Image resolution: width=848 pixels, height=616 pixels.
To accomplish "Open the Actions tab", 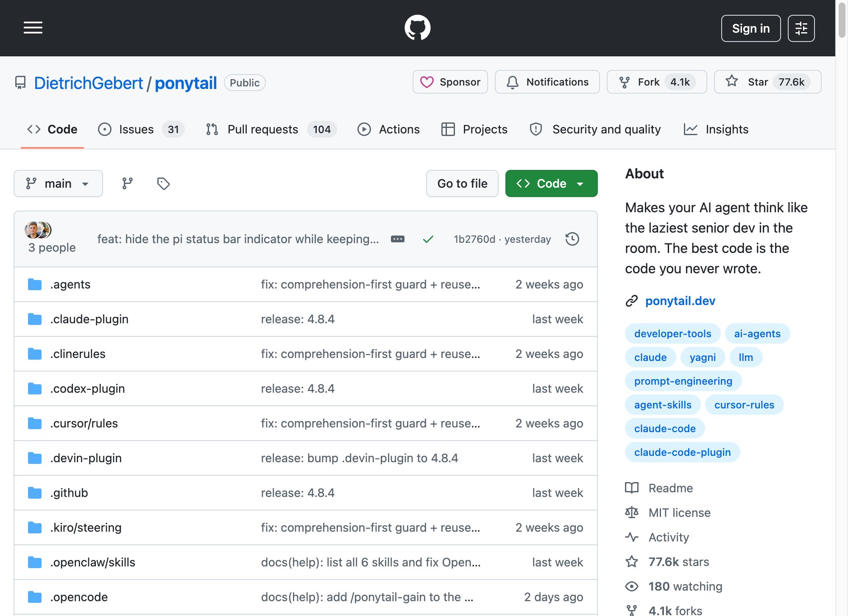I will point(388,129).
